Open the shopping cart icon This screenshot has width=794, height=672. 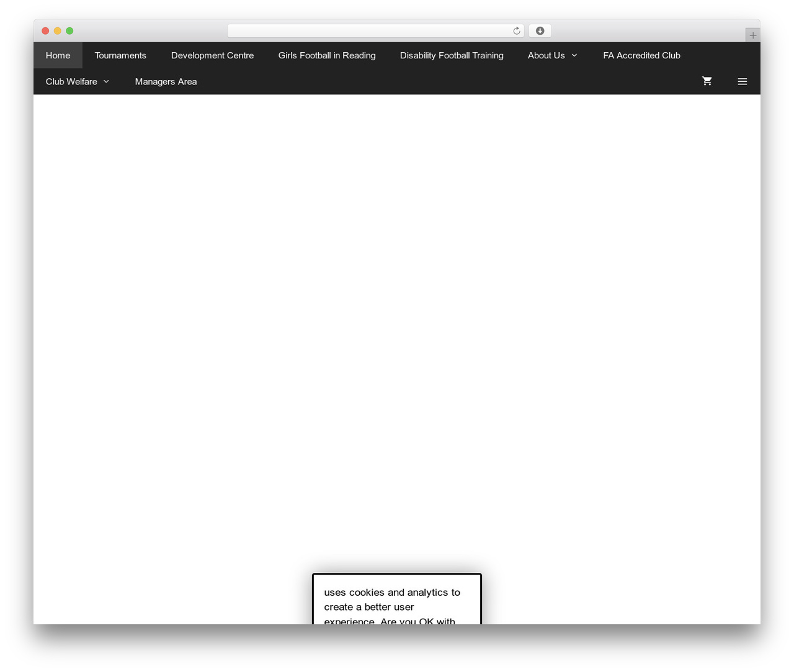click(x=707, y=81)
